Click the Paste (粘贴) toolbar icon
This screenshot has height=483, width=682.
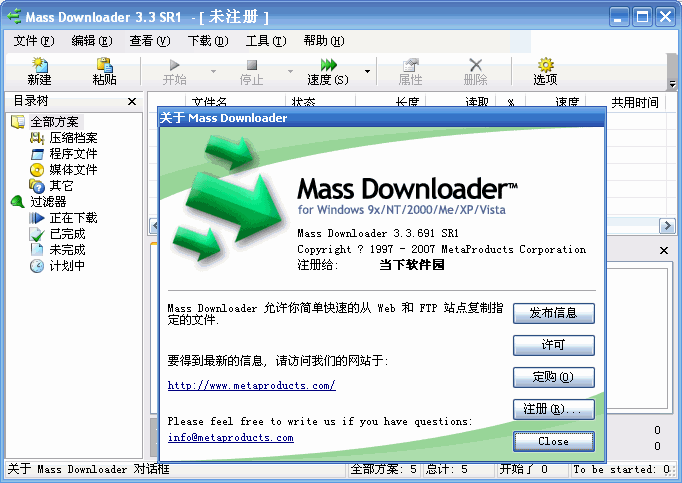point(104,65)
